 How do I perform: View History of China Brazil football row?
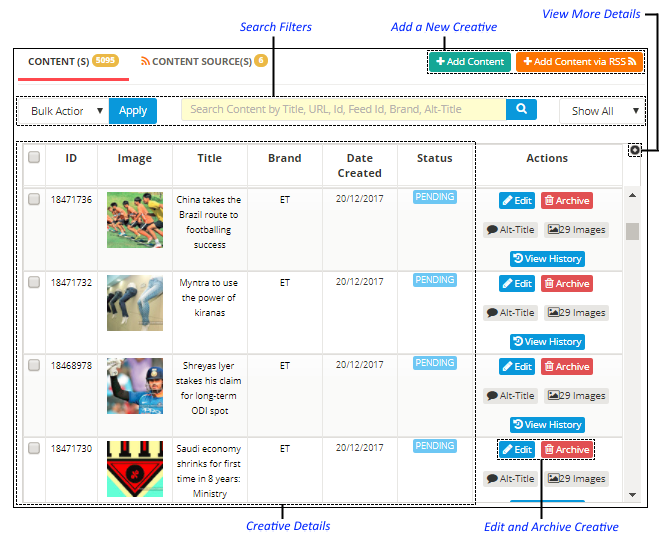pos(547,259)
